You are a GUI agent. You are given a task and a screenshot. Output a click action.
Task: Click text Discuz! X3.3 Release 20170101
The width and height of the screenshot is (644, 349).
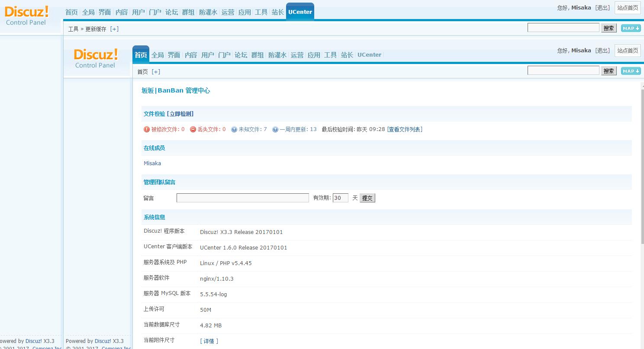(x=241, y=232)
